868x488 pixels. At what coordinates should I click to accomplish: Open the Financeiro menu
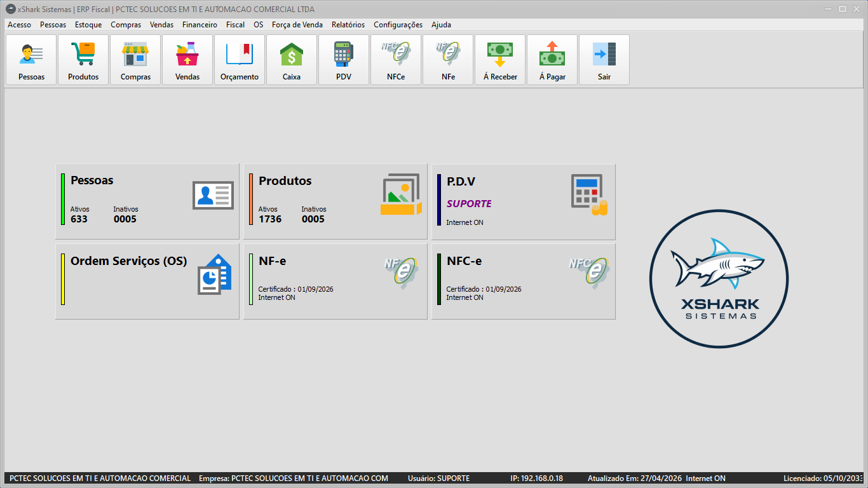(x=200, y=25)
